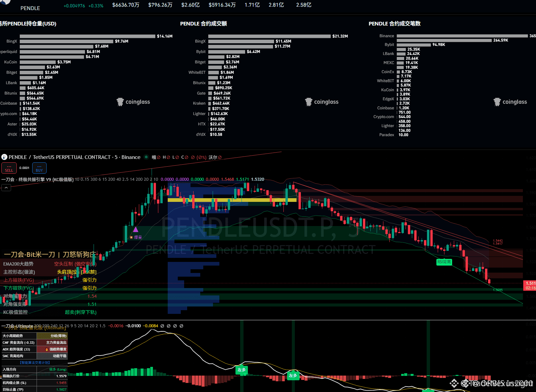The image size is (536, 392).
Task: Click the 1.5443 red trendline price label
Action: [x=498, y=241]
